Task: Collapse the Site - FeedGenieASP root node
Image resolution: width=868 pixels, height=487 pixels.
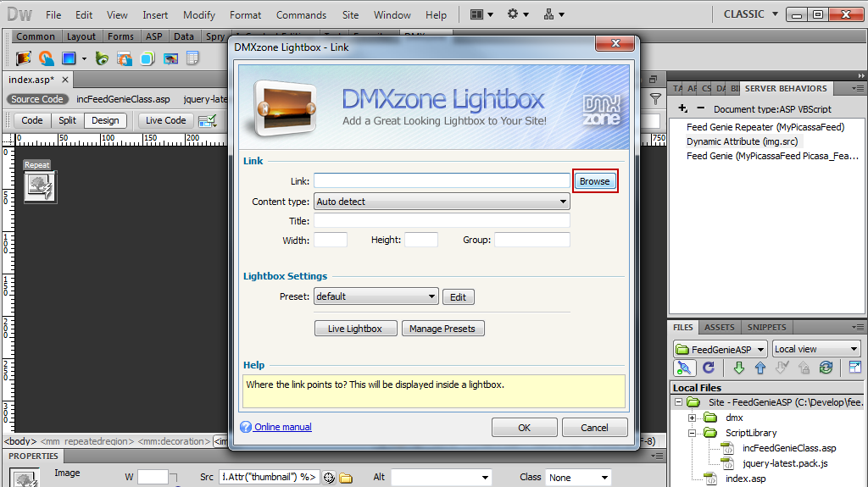Action: pyautogui.click(x=678, y=402)
